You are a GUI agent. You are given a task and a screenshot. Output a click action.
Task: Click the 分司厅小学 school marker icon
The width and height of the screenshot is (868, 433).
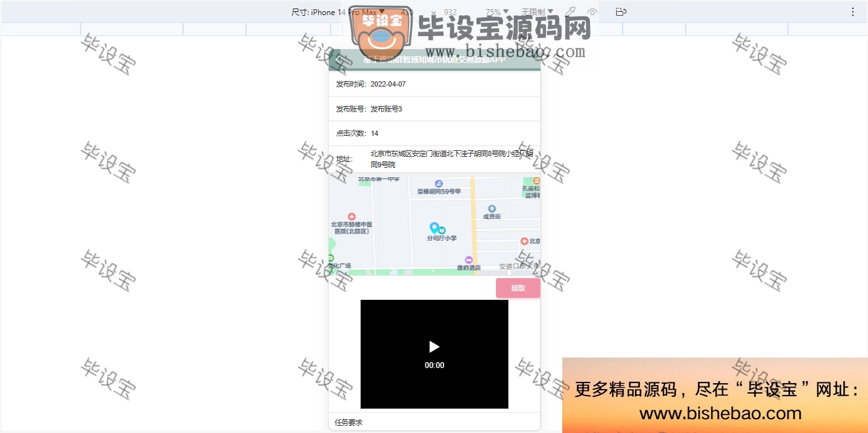coord(442,230)
